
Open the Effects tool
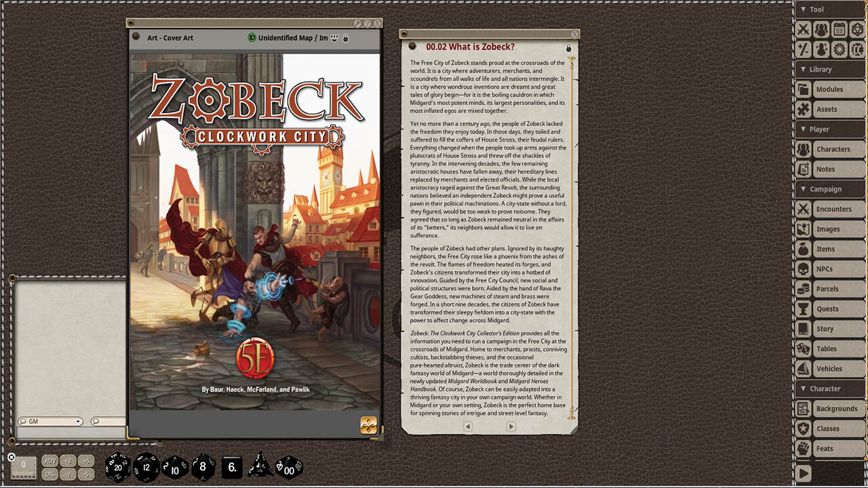tap(821, 49)
